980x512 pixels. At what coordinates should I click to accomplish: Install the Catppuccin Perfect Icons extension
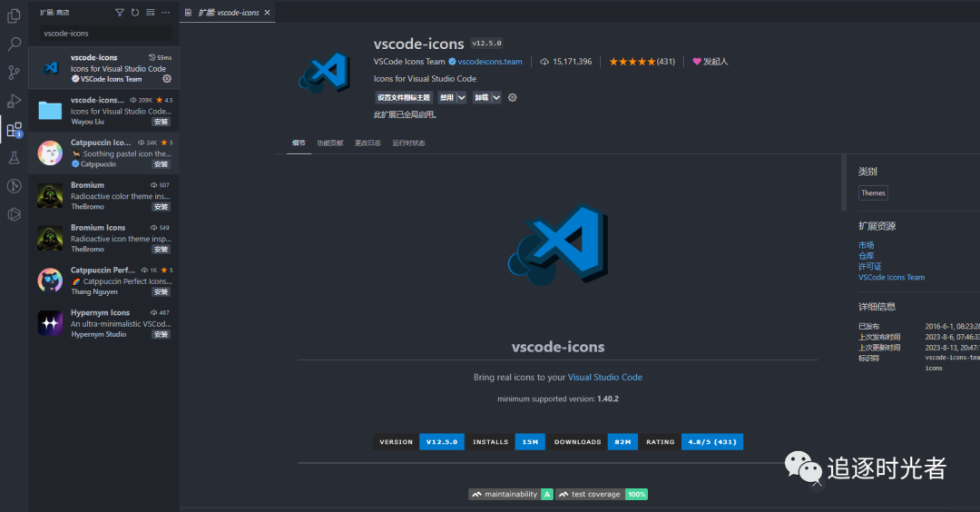coord(162,292)
